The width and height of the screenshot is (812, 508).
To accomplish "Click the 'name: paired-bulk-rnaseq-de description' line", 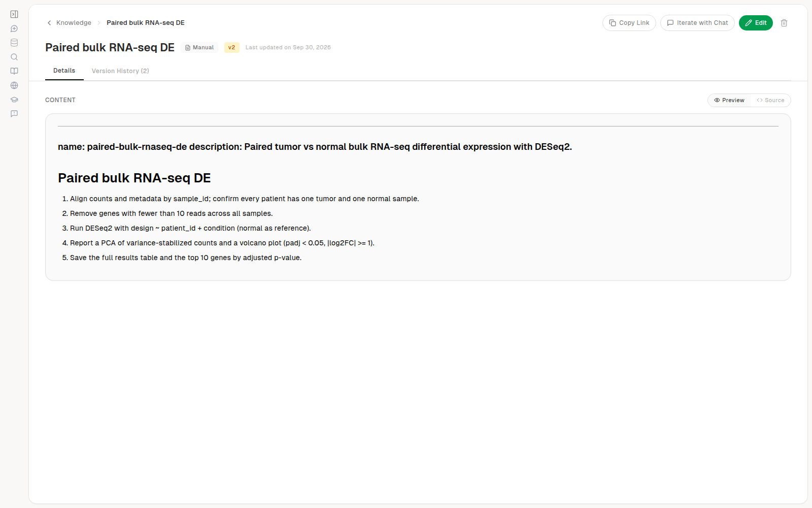I will 315,147.
